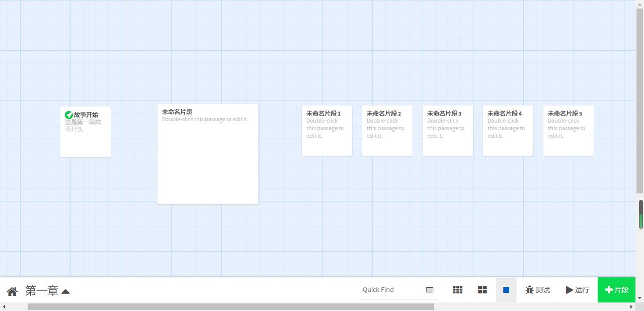Viewport: 644px width, 311px height.
Task: Select passage 未命名片段 2
Action: 387,131
